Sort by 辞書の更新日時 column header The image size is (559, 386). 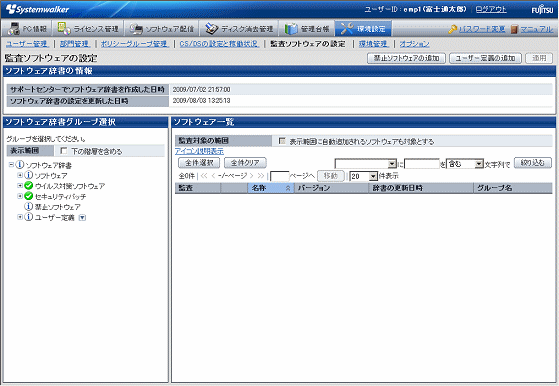[421, 188]
